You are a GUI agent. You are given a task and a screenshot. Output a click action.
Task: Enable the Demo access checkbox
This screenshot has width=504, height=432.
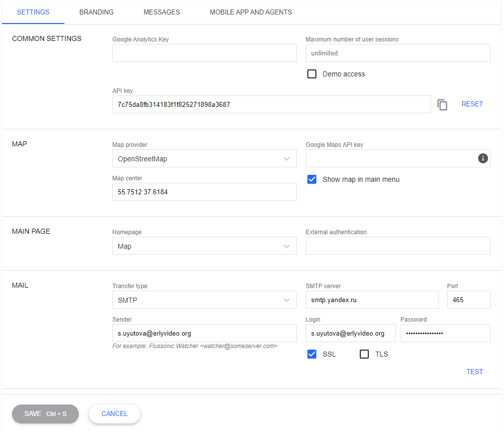click(311, 73)
